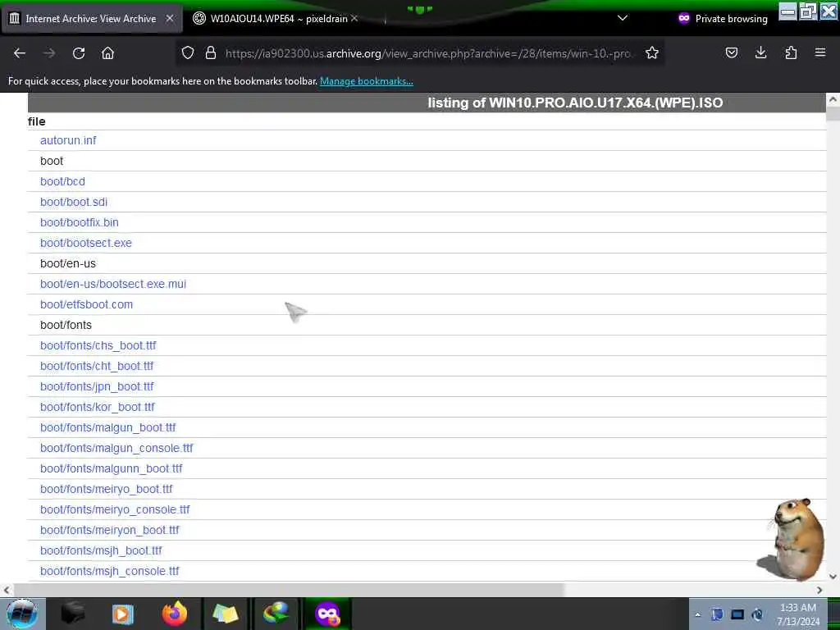
Task: Select the 'boot/en-us' folder row text
Action: click(x=68, y=263)
